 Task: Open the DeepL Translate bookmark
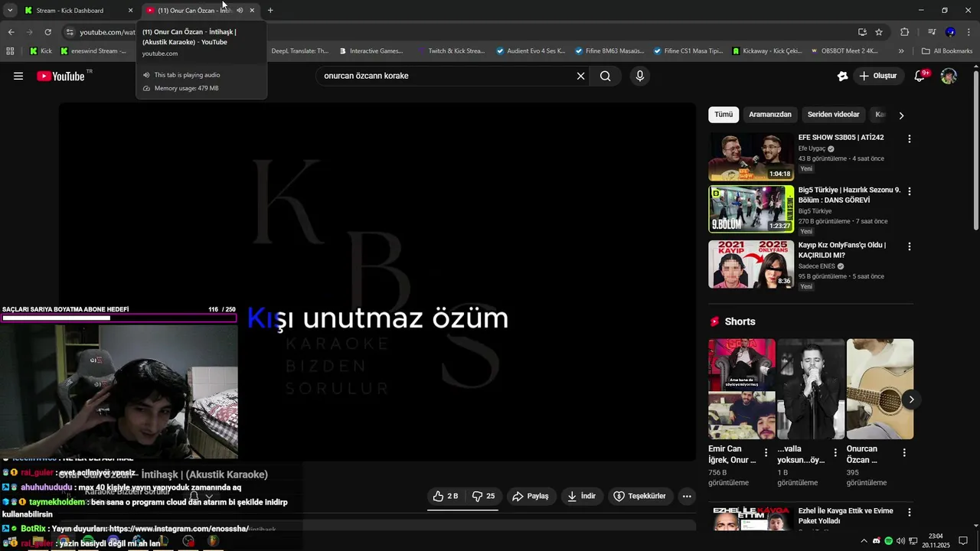300,51
